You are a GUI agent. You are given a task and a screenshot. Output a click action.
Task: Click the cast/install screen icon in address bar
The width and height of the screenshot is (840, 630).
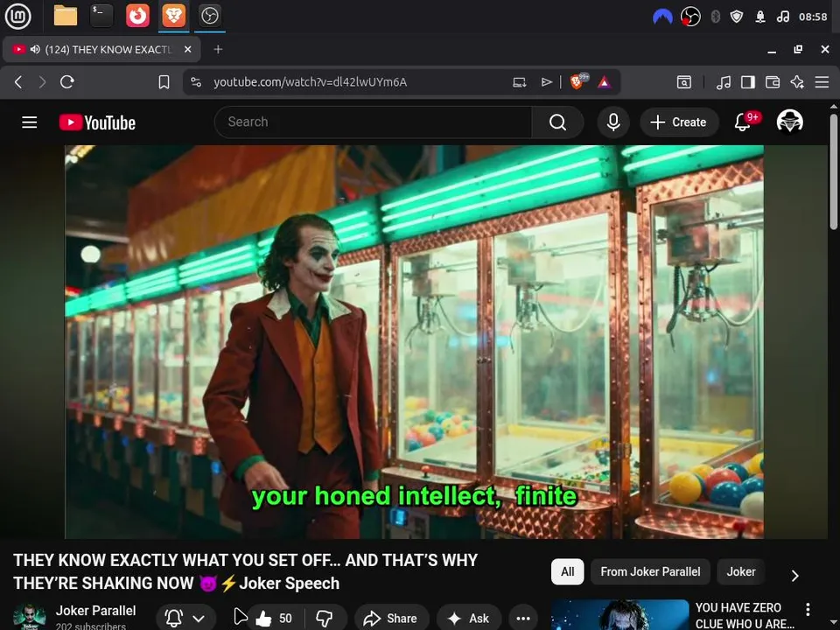coord(519,82)
